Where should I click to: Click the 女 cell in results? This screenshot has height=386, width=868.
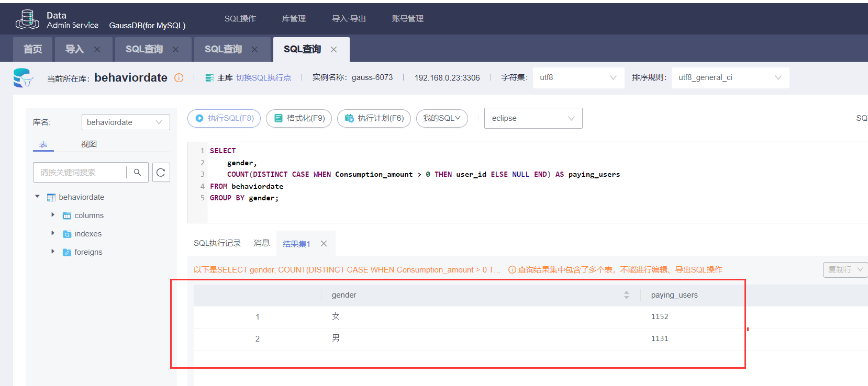(336, 316)
